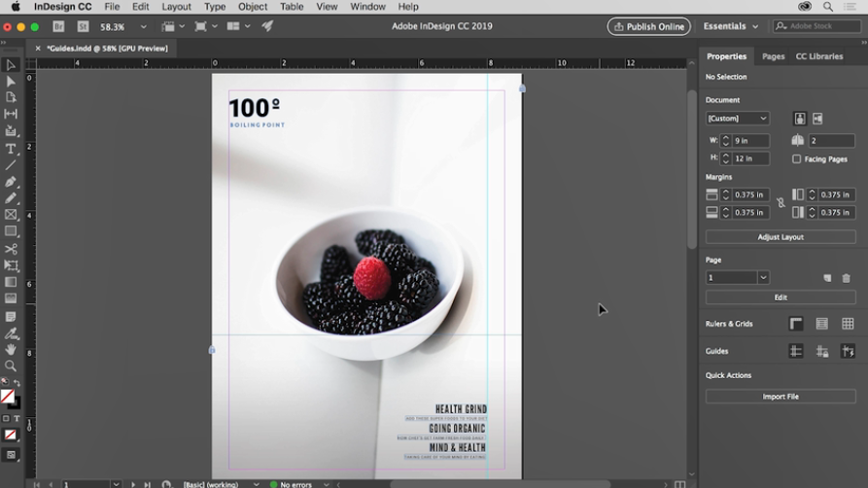This screenshot has height=488, width=868.
Task: Open Adobe Bridge with the Br icon
Action: pos(59,26)
